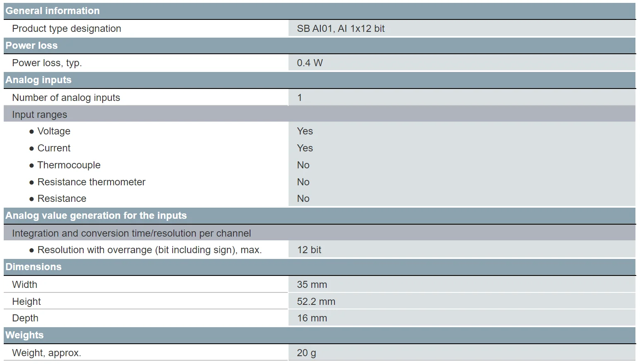Click the 'Product type designation' label
The height and width of the screenshot is (364, 640).
[x=67, y=29]
